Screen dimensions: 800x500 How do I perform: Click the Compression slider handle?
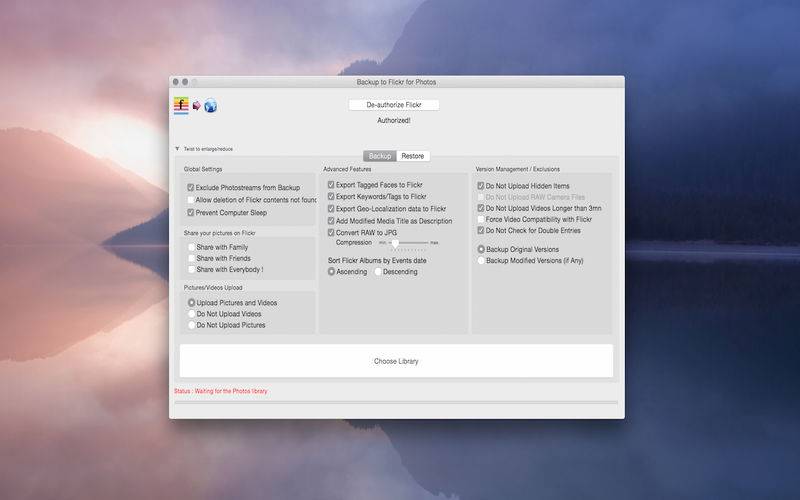395,243
